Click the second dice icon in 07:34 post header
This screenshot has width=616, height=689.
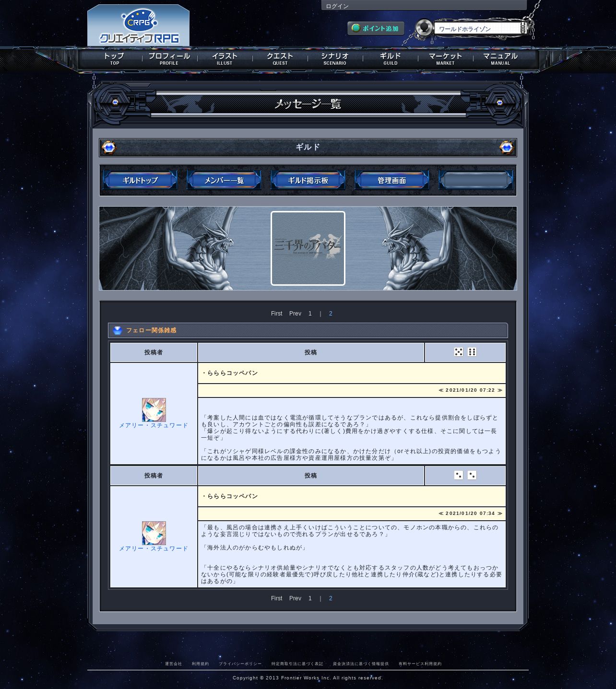(x=472, y=475)
